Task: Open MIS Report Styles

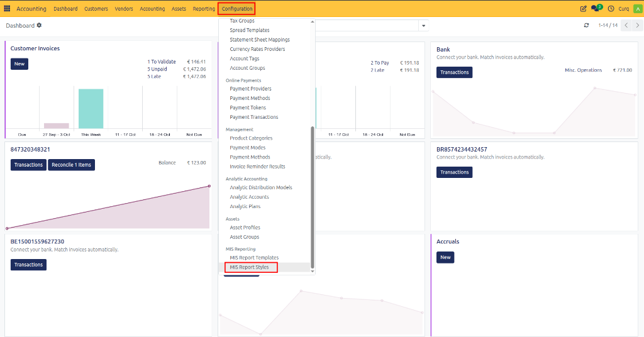Action: tap(250, 267)
